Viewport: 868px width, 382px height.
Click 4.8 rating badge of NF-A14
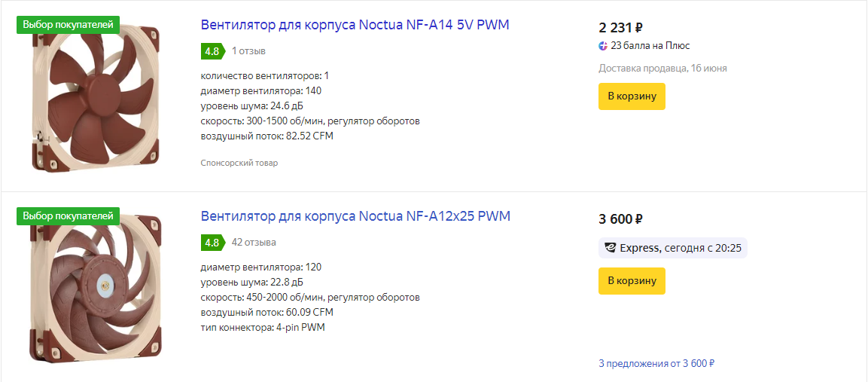pos(212,51)
